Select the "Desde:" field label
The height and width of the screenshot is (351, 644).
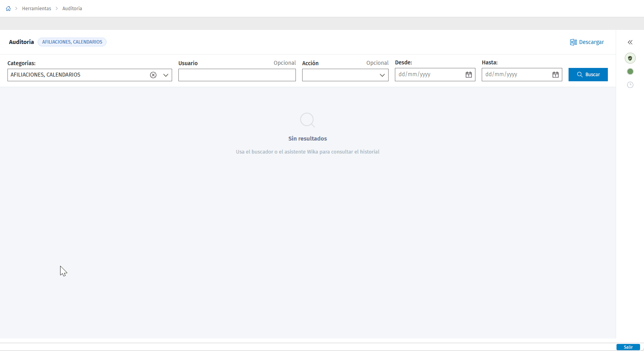[404, 62]
